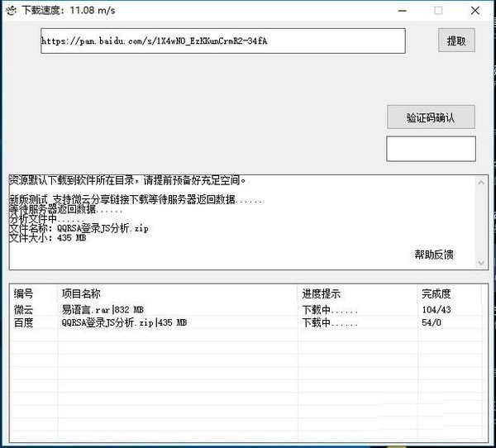Focus the empty verification code box

pos(431,149)
